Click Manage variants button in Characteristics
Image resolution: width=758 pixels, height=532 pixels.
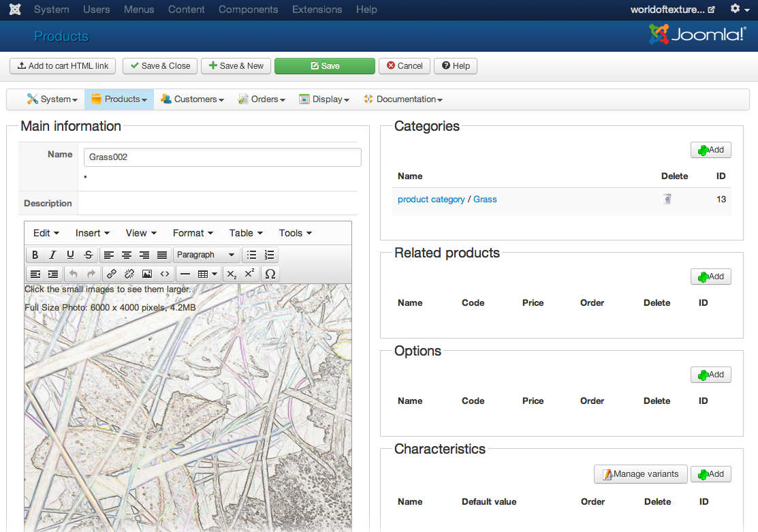(x=639, y=474)
